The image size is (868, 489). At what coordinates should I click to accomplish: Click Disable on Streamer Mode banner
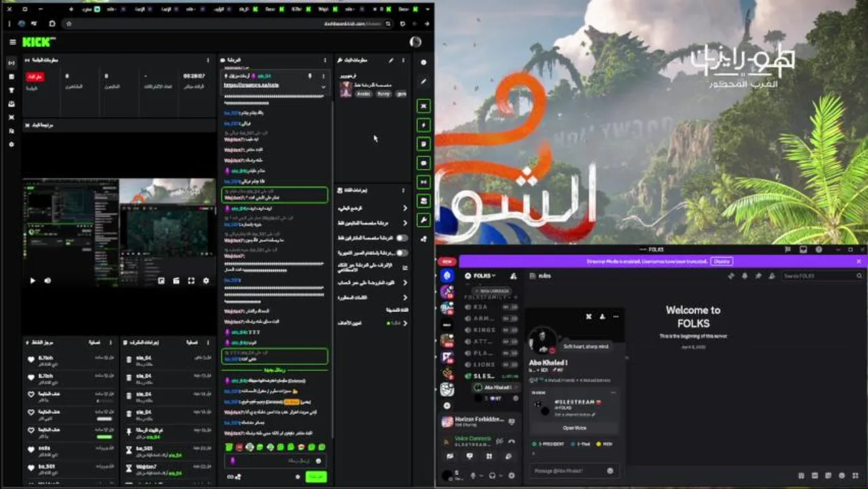(x=721, y=261)
